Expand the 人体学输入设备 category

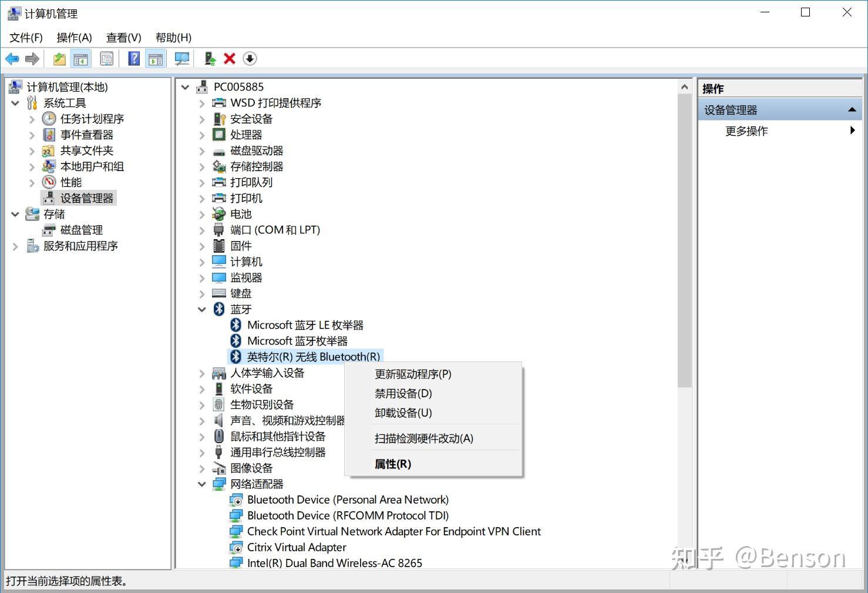point(202,373)
